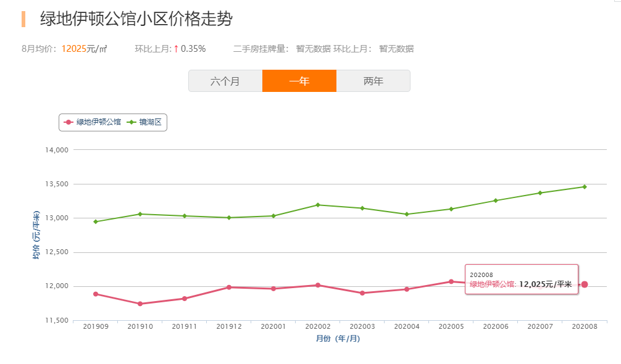
Task: Toggle the 镜湖区 legend series
Action: coord(149,122)
